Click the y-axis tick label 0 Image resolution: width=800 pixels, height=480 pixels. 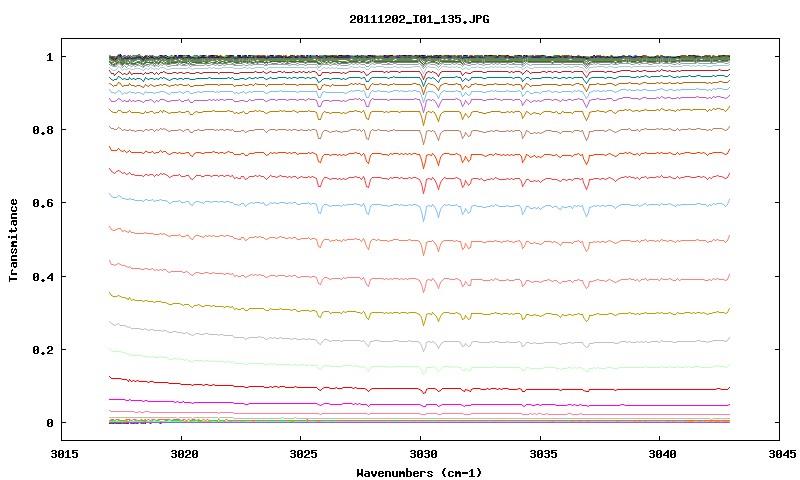[49, 423]
